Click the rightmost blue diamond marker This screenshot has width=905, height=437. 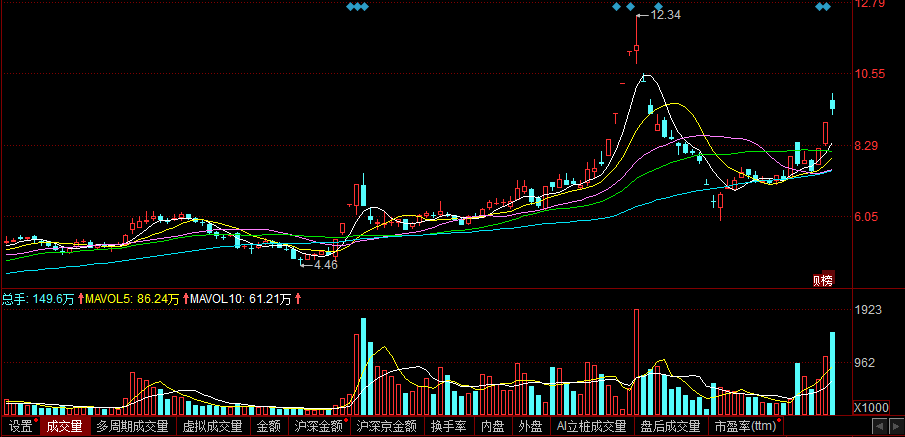tap(827, 7)
